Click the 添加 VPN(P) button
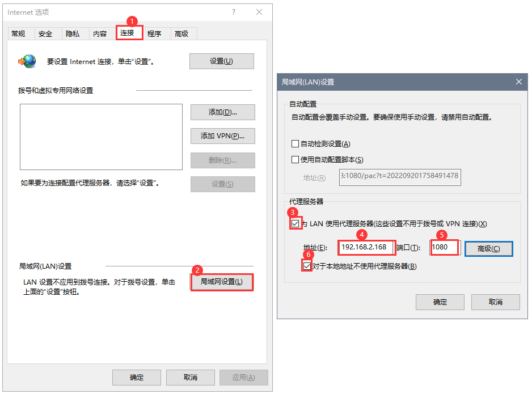The width and height of the screenshot is (532, 394). pyautogui.click(x=222, y=136)
